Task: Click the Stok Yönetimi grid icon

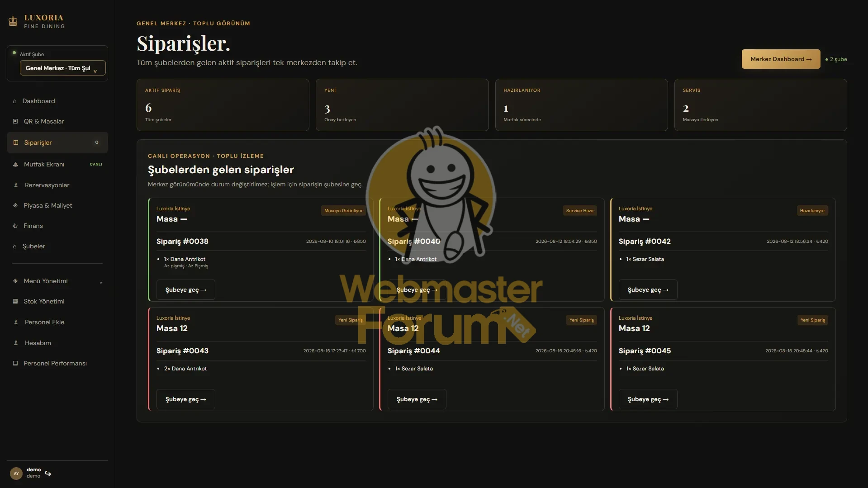Action: [x=15, y=301]
